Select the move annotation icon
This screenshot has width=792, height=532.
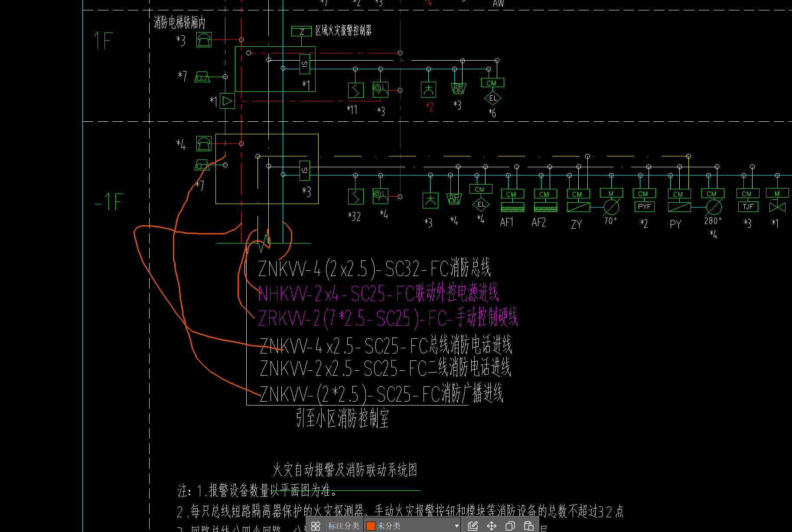point(492,526)
